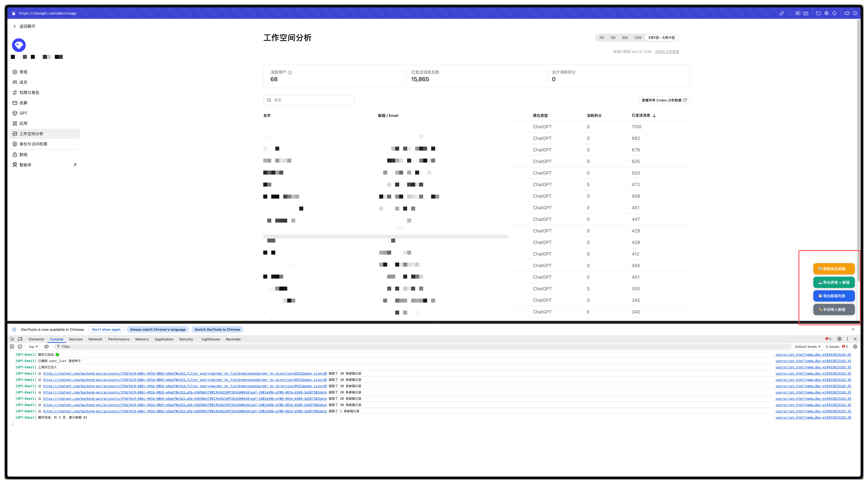
Task: Click 手动导入邮箱 gray button
Action: pyautogui.click(x=834, y=310)
